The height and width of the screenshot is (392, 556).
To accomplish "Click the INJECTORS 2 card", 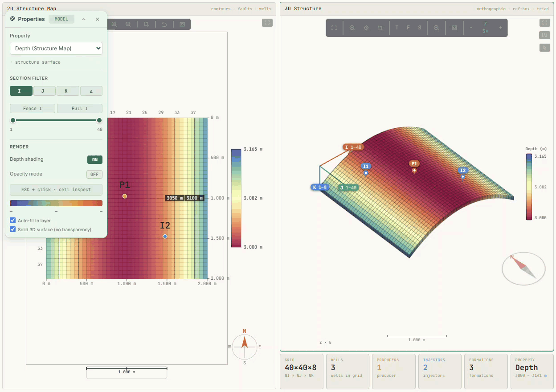I will pyautogui.click(x=440, y=372).
